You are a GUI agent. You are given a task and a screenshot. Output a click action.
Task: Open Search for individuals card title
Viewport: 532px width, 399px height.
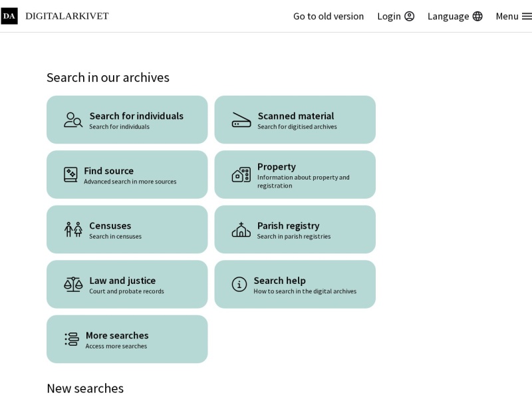click(x=136, y=116)
